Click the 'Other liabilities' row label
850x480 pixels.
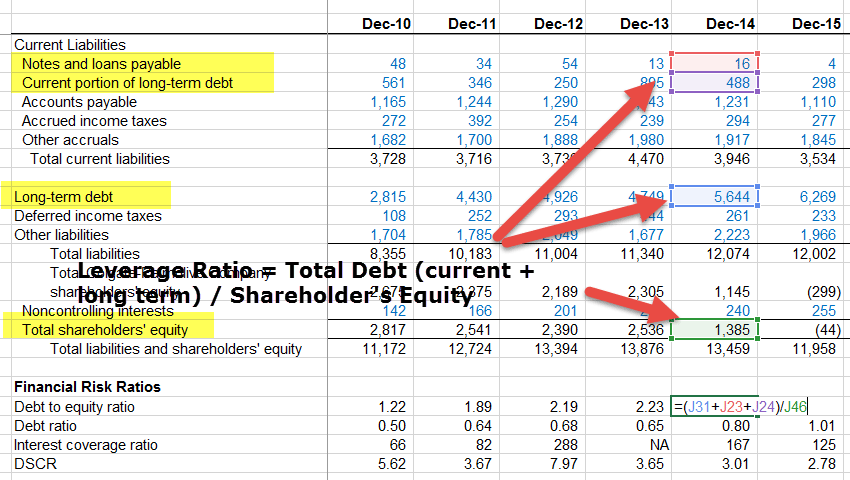click(x=61, y=234)
